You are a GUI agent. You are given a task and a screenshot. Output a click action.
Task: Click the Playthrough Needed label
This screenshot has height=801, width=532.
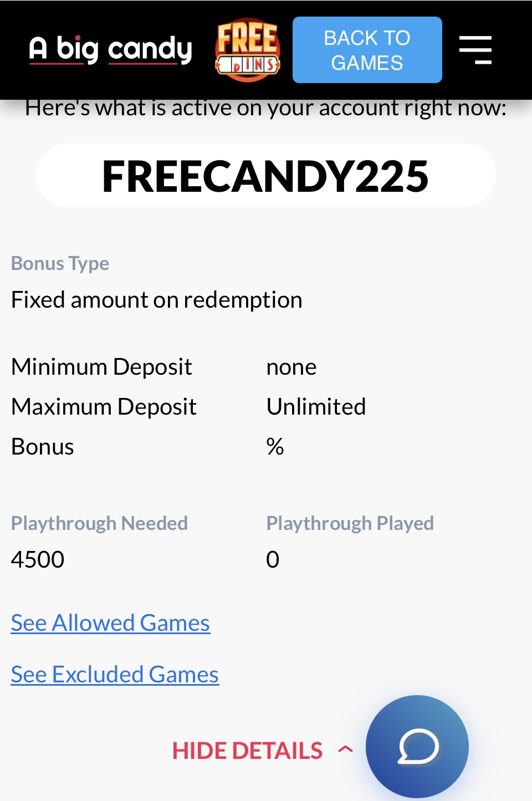100,523
